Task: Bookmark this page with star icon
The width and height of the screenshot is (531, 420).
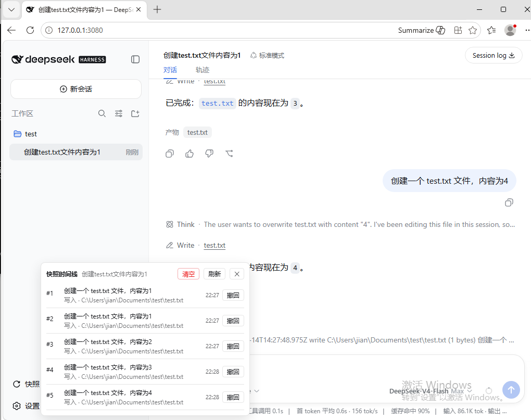Action: [473, 30]
